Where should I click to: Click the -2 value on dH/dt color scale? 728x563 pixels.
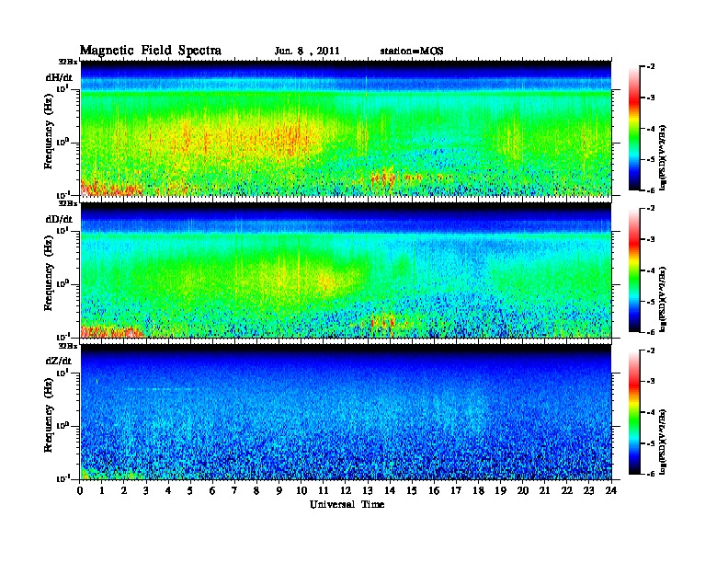(x=650, y=67)
